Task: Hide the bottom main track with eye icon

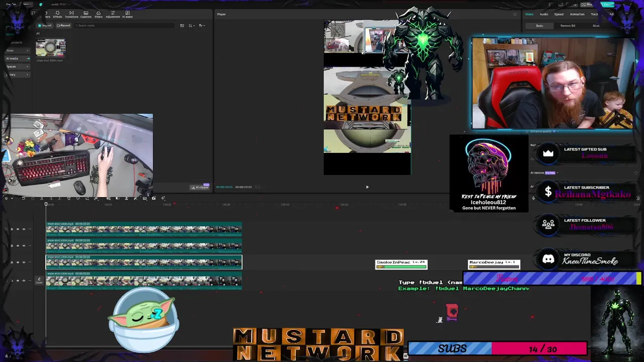Action: 18,281
